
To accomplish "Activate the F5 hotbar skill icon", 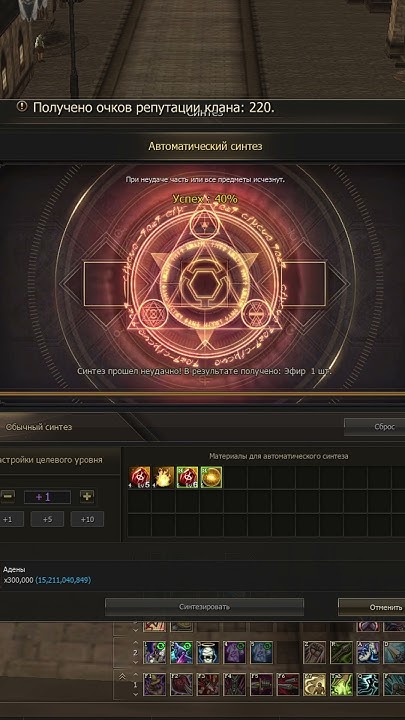I will click(x=261, y=684).
